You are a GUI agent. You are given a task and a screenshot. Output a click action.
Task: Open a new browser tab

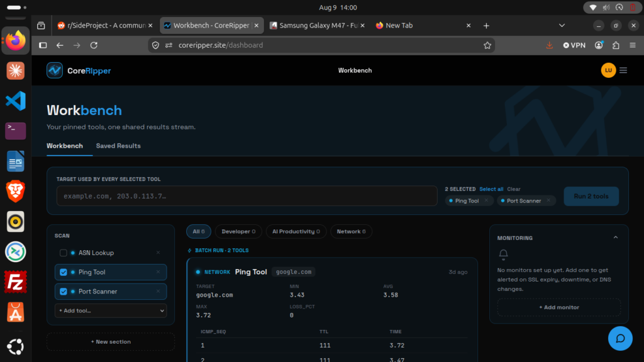(486, 25)
